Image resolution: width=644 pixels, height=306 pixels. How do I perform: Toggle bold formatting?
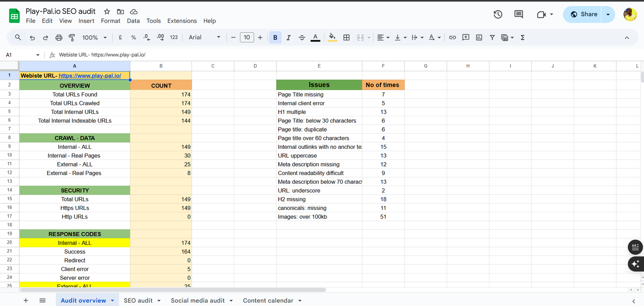[275, 37]
